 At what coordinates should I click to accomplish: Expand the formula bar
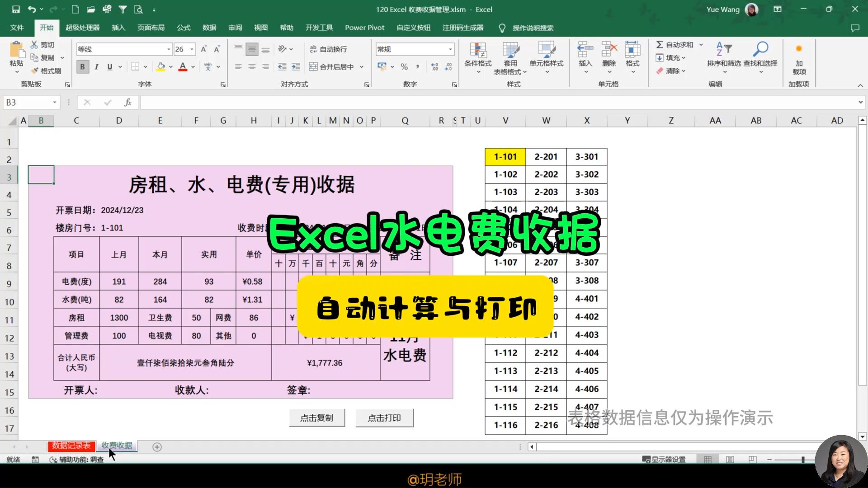pos(860,103)
